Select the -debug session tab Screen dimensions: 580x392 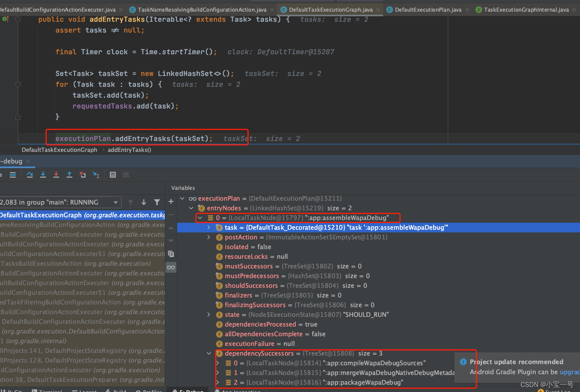tap(12, 161)
